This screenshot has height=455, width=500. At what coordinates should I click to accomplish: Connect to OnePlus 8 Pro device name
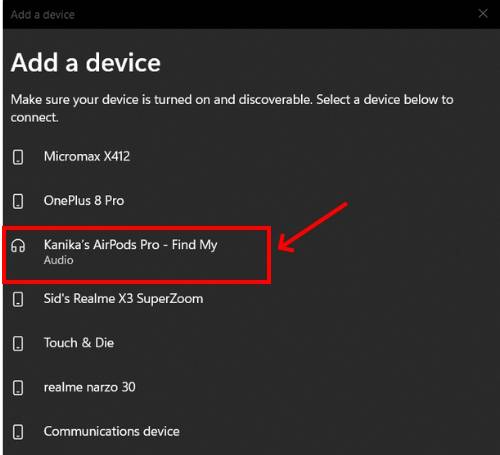[84, 201]
